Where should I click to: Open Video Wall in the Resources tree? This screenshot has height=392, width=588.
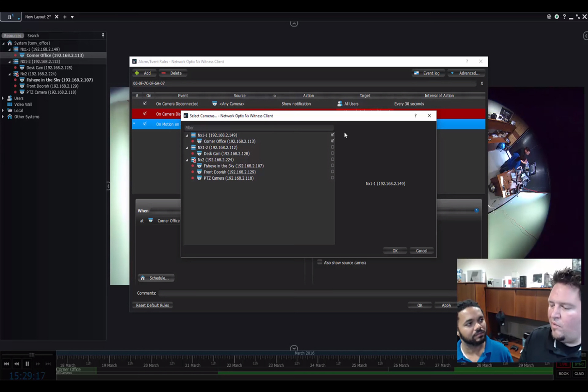point(23,105)
